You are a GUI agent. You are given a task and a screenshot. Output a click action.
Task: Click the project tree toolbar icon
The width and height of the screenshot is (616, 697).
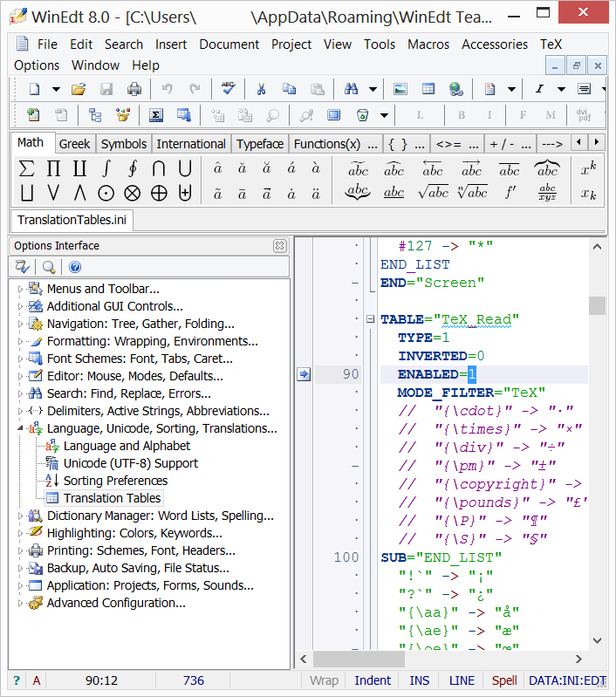[x=95, y=115]
